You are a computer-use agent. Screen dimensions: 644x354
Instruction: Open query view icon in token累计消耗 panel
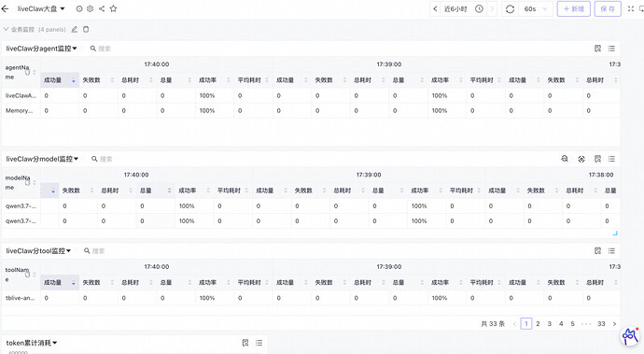245,343
